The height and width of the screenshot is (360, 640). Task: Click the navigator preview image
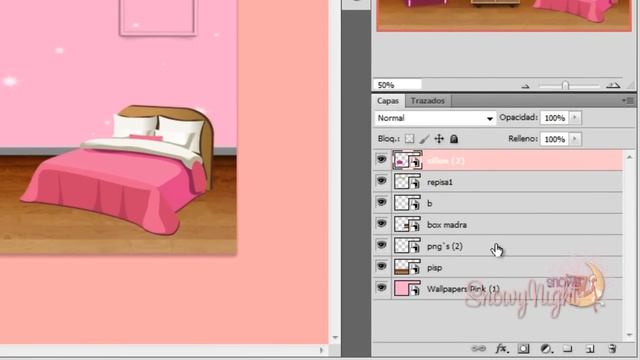pyautogui.click(x=504, y=16)
